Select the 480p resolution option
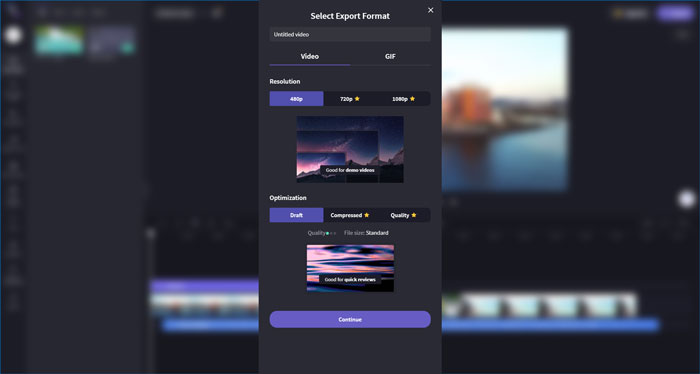This screenshot has width=700, height=374. point(296,99)
